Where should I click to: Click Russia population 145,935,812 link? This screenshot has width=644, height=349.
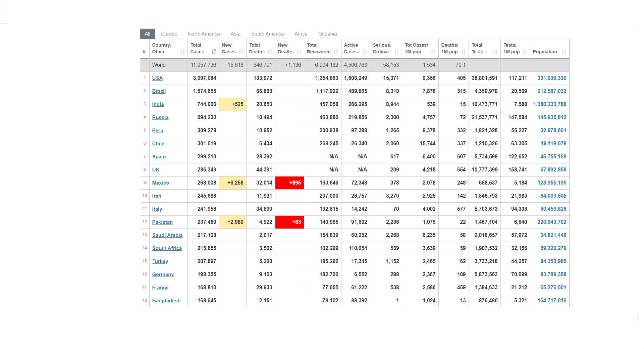552,117
